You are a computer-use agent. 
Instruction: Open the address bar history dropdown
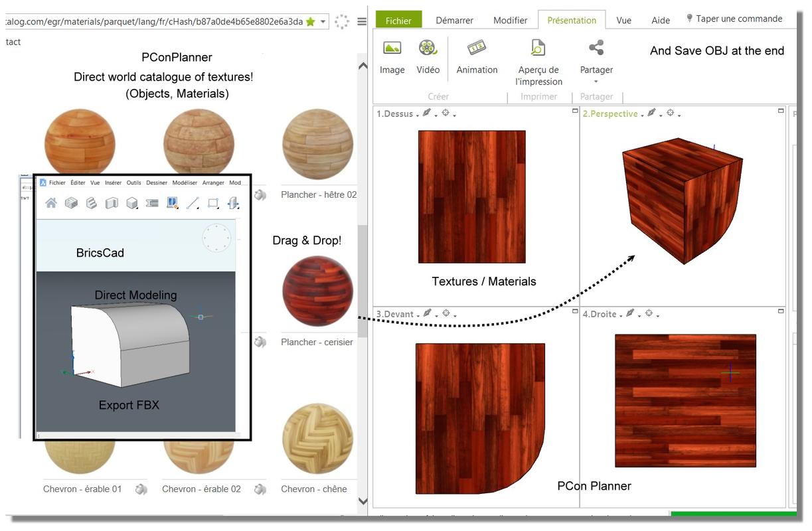click(323, 22)
